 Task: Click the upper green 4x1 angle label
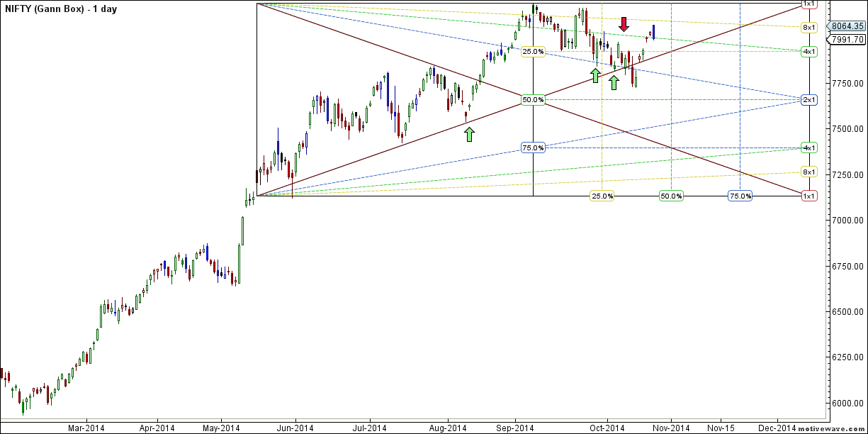(809, 52)
